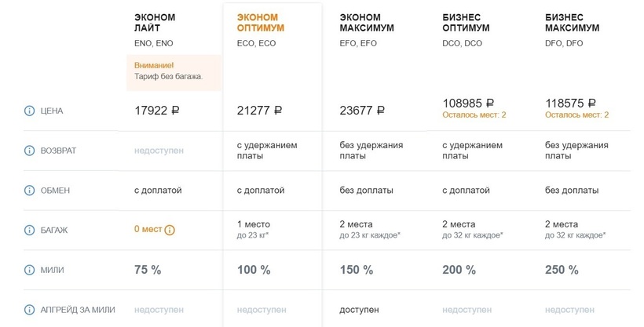This screenshot has height=327, width=644.
Task: Choose the ЭКОНОМ МАКСИМУМ fare header
Action: click(367, 23)
